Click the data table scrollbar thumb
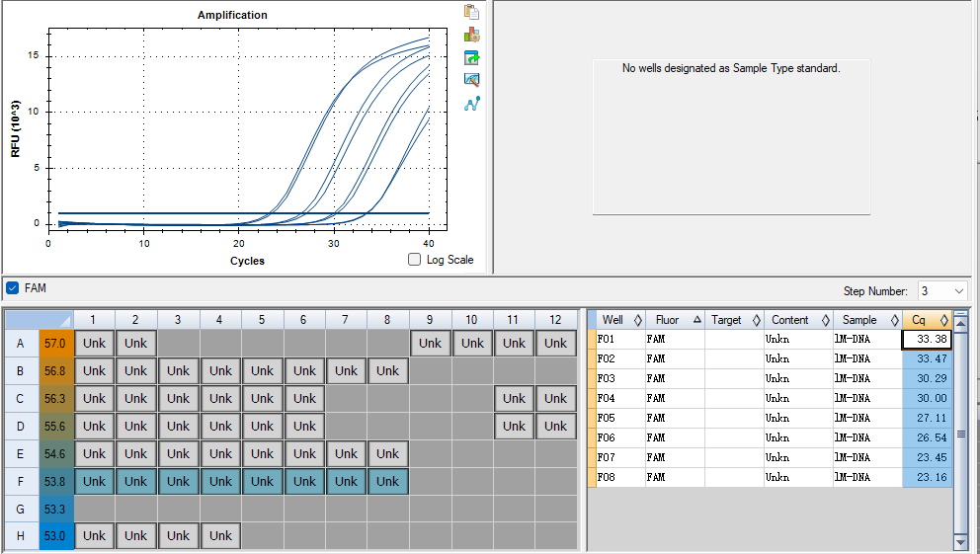This screenshot has width=980, height=554. (x=961, y=433)
